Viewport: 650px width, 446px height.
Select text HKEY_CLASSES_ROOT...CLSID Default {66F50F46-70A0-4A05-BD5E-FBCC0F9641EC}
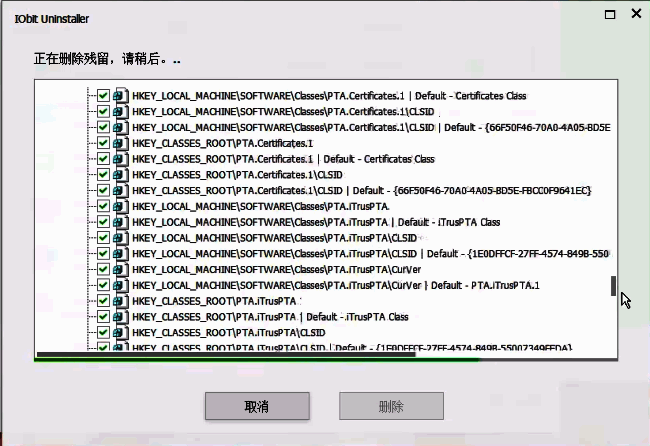pyautogui.click(x=361, y=190)
